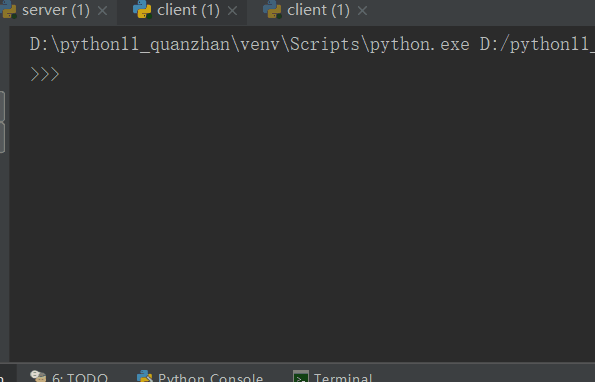Viewport: 595px width, 382px height.
Task: Close the middle client (1) tab
Action: click(x=232, y=11)
